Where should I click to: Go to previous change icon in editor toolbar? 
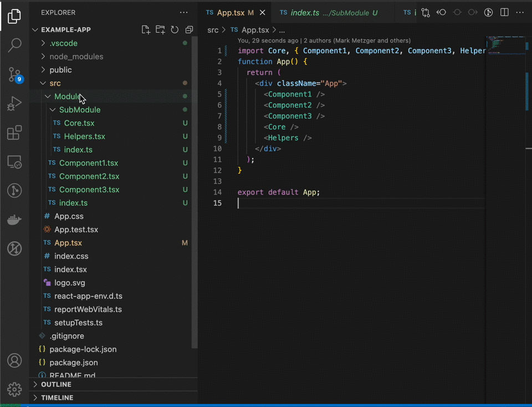click(x=441, y=13)
